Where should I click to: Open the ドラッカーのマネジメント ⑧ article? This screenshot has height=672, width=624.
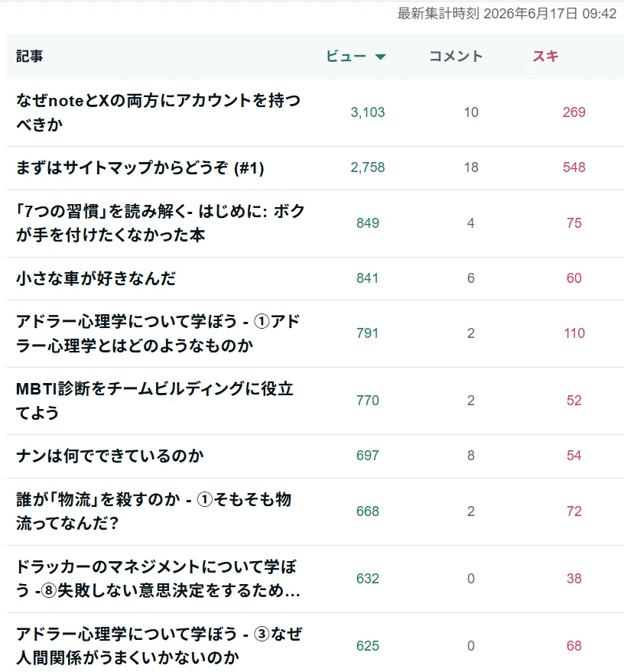tap(158, 578)
